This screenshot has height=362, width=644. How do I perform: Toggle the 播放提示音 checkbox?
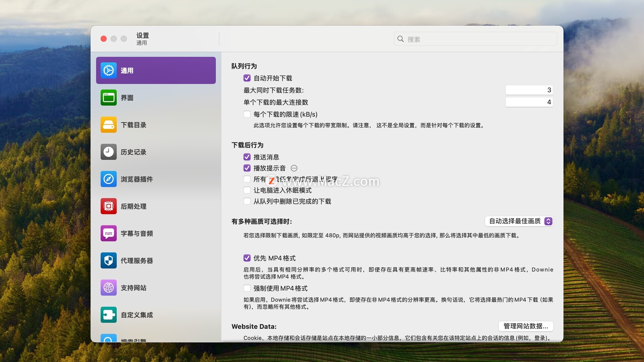click(247, 168)
